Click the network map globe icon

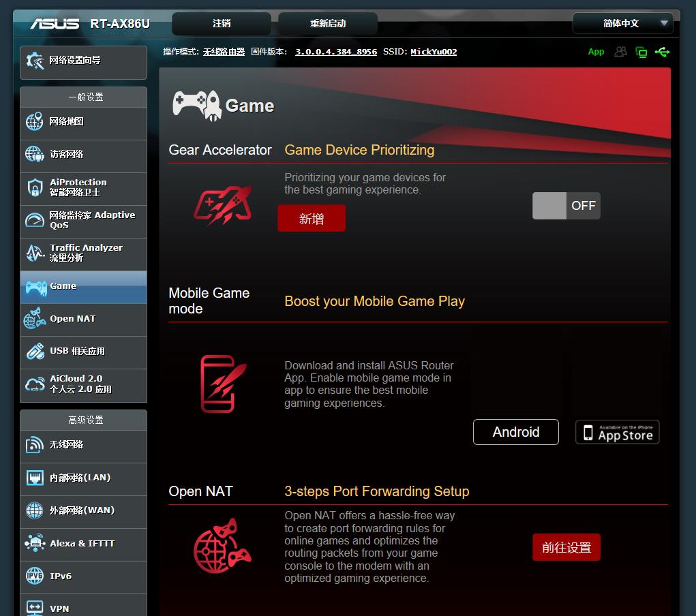[x=35, y=122]
